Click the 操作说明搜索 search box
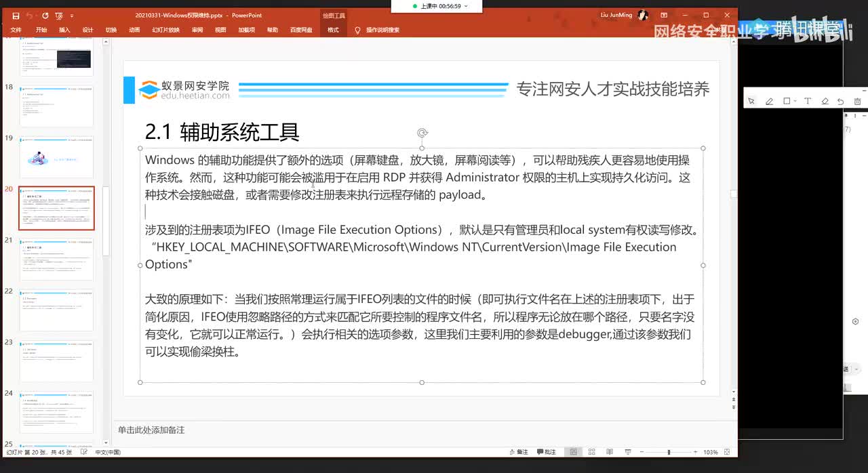 (x=382, y=30)
